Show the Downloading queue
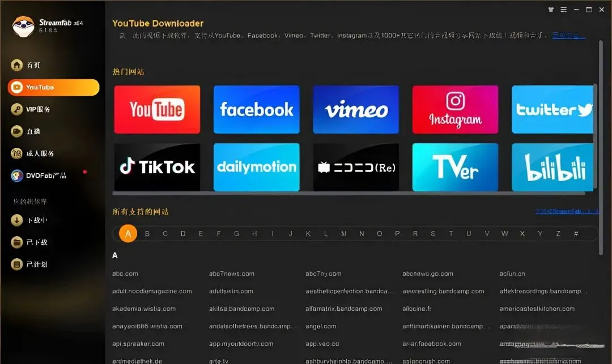This screenshot has width=612, height=364. (x=29, y=220)
